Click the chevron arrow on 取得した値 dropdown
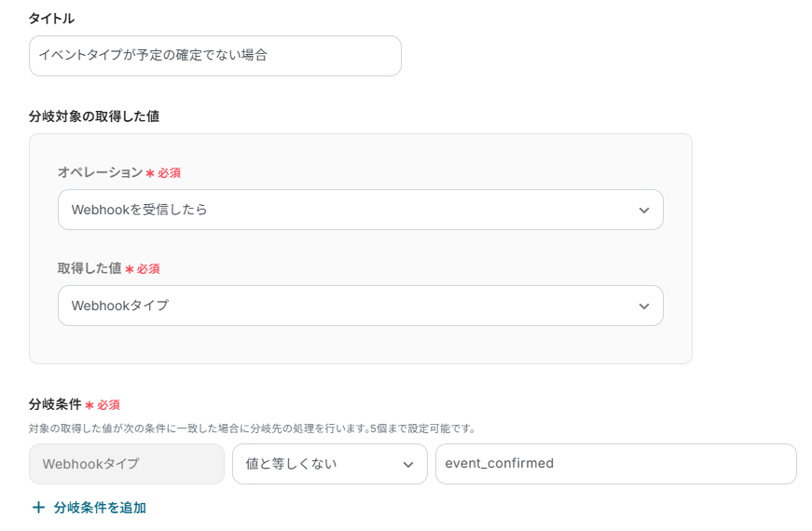 point(643,306)
